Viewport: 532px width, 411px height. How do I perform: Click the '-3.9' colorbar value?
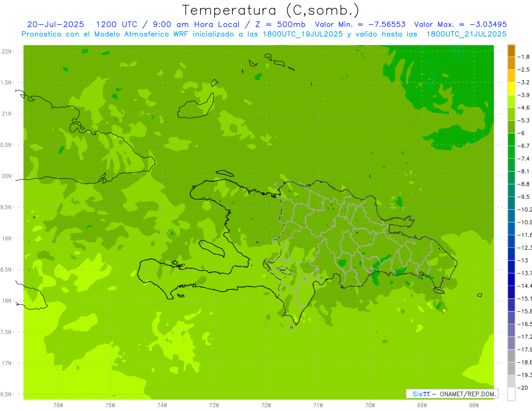pyautogui.click(x=524, y=95)
